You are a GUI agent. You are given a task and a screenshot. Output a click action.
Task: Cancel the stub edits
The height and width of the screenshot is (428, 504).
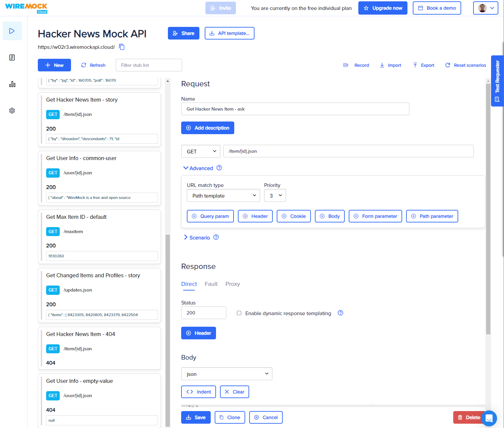pos(266,417)
